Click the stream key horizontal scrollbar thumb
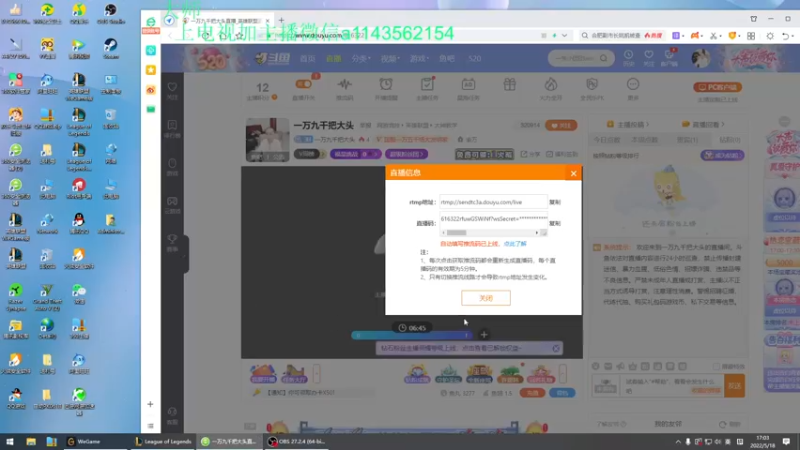The width and height of the screenshot is (800, 450). tap(456, 233)
